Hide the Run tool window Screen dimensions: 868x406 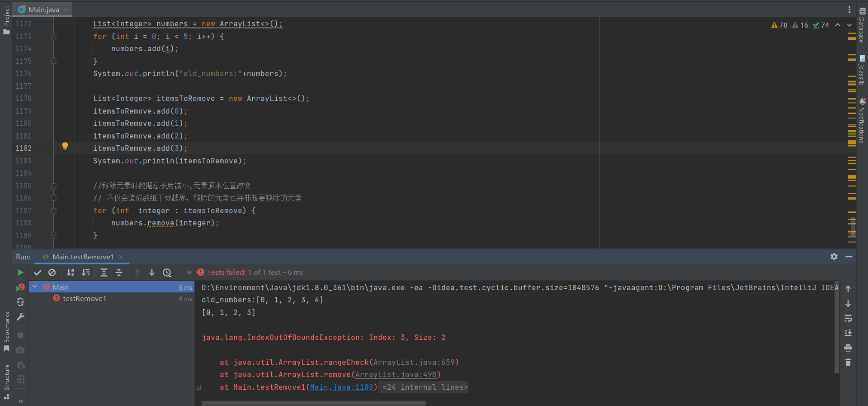[x=849, y=257]
